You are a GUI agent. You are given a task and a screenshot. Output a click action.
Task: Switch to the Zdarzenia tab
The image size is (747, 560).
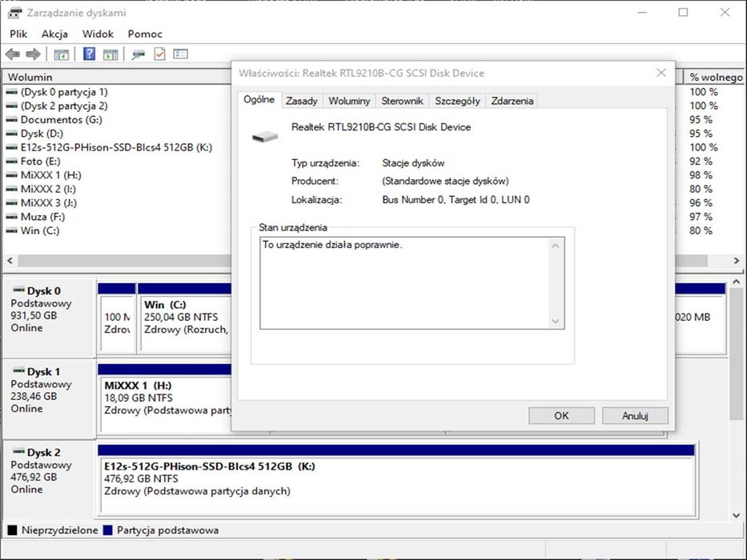tap(512, 101)
